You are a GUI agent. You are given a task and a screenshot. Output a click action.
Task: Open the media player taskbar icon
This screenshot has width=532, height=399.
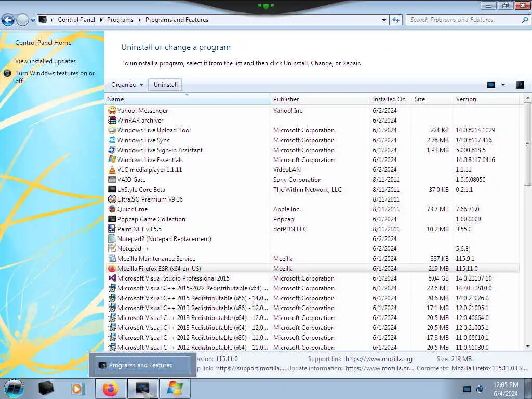[x=77, y=389]
